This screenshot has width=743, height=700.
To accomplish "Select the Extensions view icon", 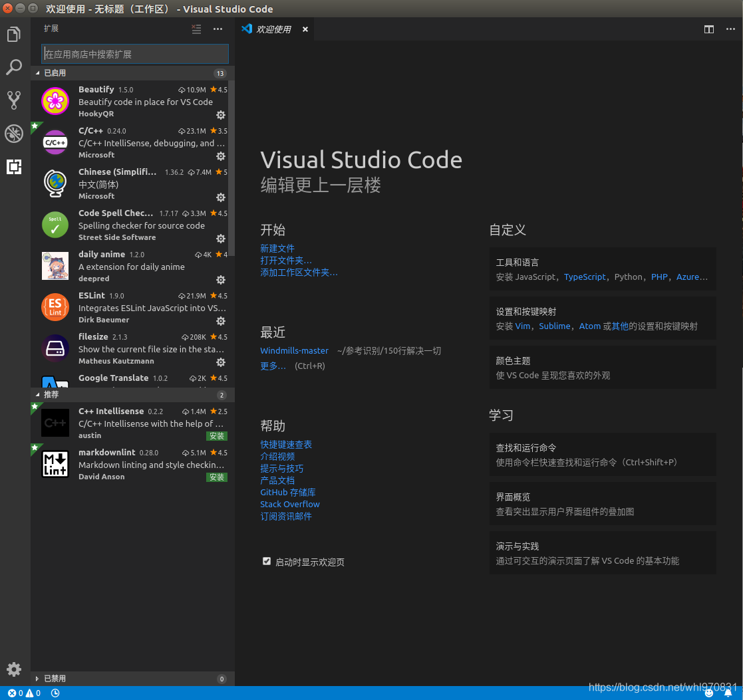I will [14, 166].
